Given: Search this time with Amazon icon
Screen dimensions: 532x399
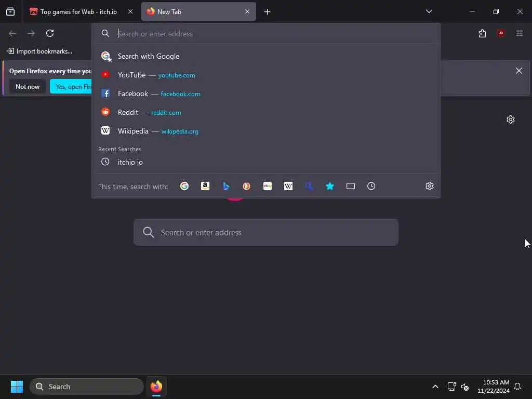Looking at the screenshot, I should (x=205, y=186).
